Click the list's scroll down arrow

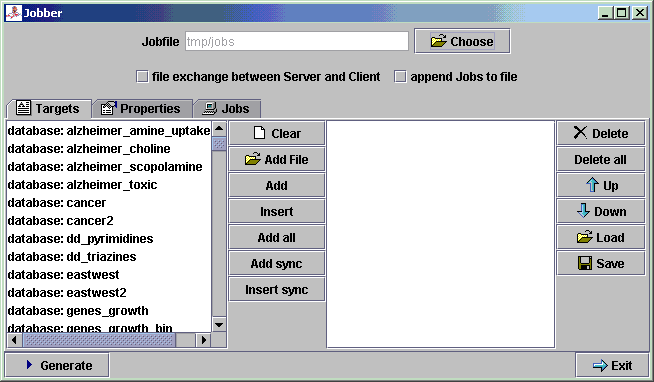(219, 325)
